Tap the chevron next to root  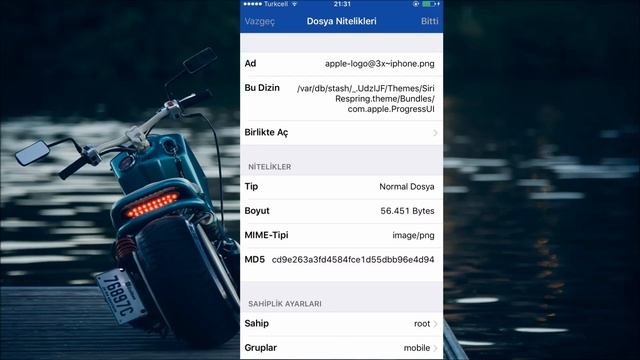pyautogui.click(x=436, y=324)
